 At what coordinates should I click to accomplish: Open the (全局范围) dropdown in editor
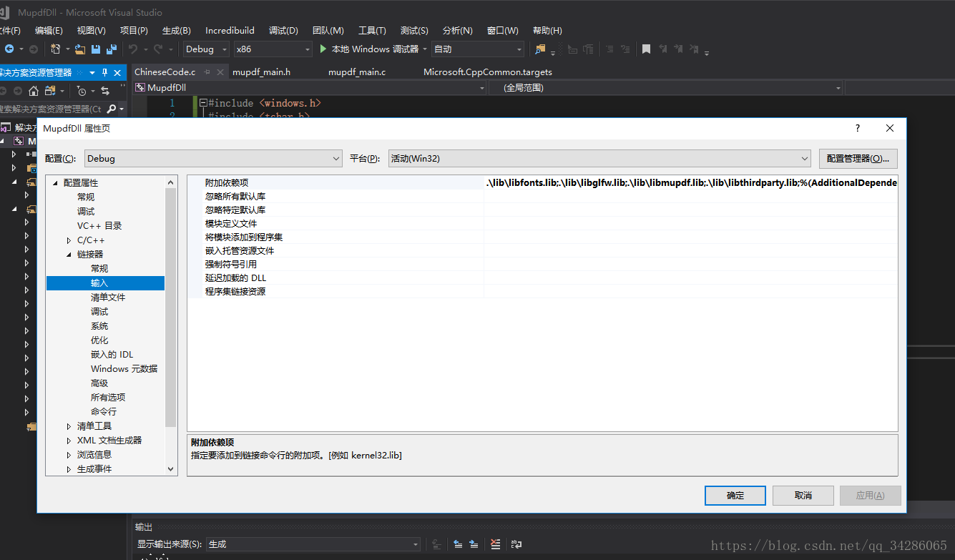666,88
